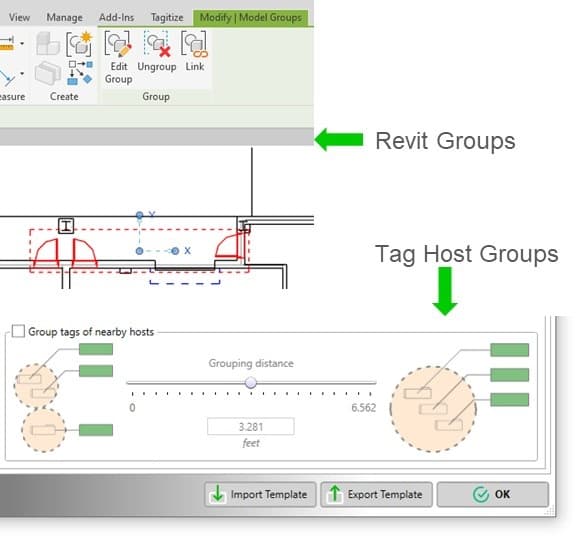The height and width of the screenshot is (540, 578).
Task: Click the Group panel label
Action: click(156, 97)
